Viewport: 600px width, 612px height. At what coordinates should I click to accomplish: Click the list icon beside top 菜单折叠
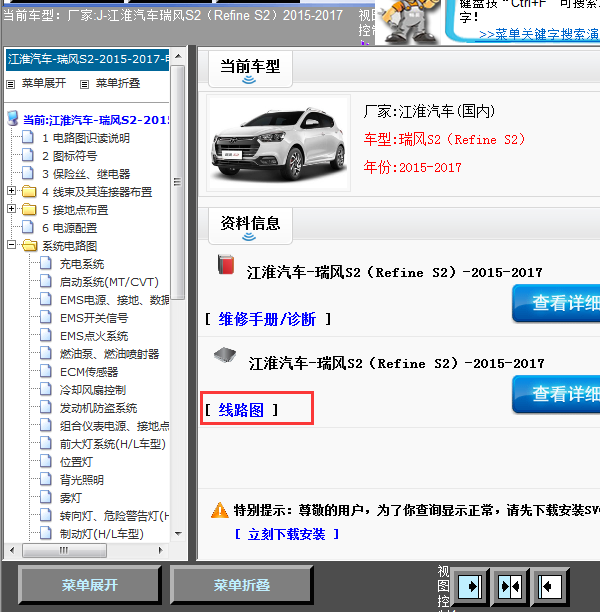coord(84,84)
